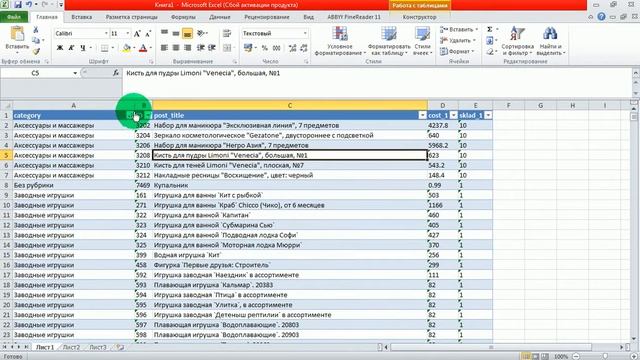Click the blue Help question mark icon
This screenshot has height=360, width=640.
click(601, 17)
